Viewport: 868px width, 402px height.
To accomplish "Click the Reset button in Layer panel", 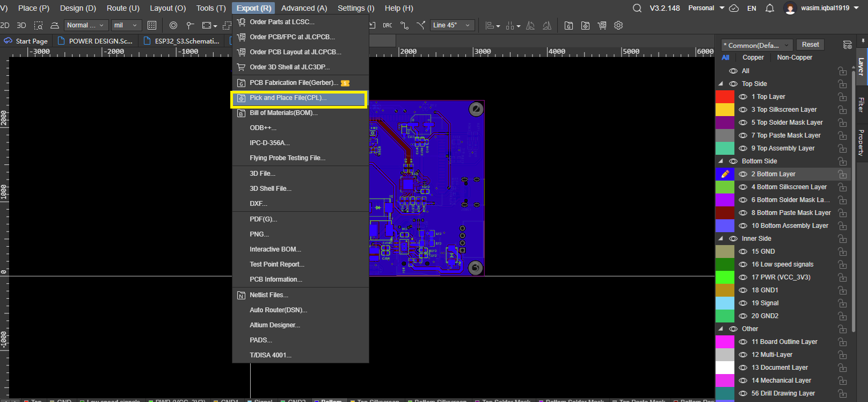I will [x=811, y=45].
